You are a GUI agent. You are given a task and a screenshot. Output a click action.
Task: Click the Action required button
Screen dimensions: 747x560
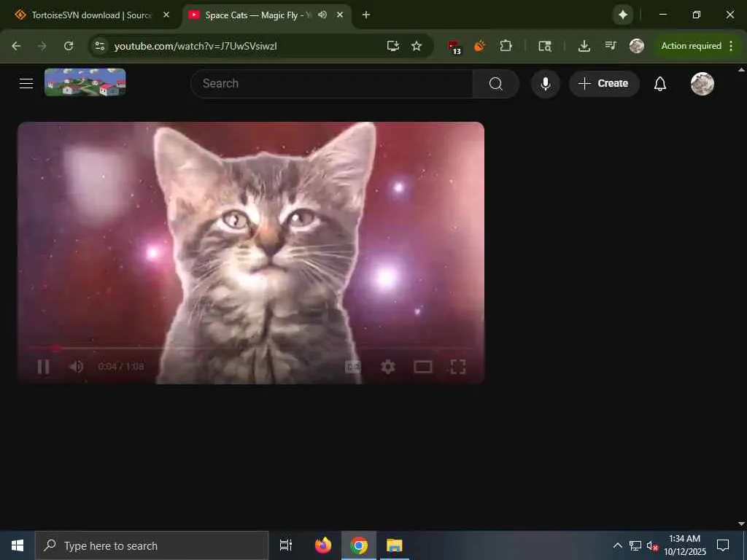(692, 46)
